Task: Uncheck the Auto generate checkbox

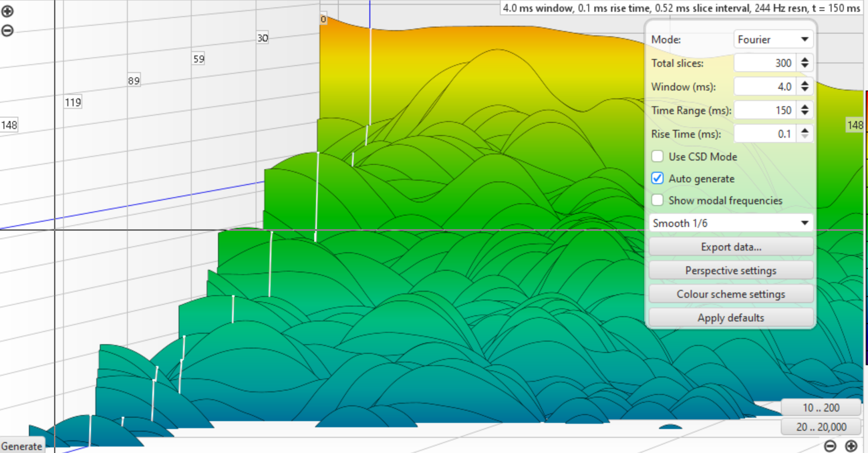Action: 657,178
